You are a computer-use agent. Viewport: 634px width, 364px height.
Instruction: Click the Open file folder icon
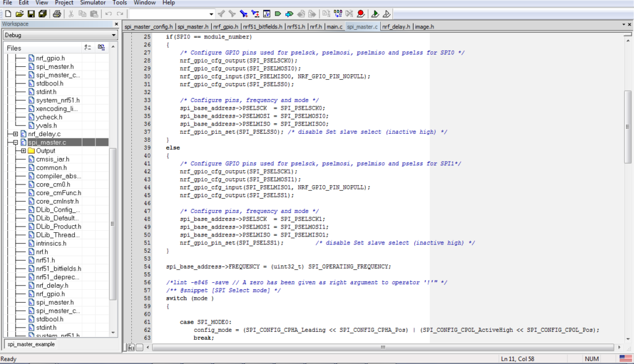[19, 14]
